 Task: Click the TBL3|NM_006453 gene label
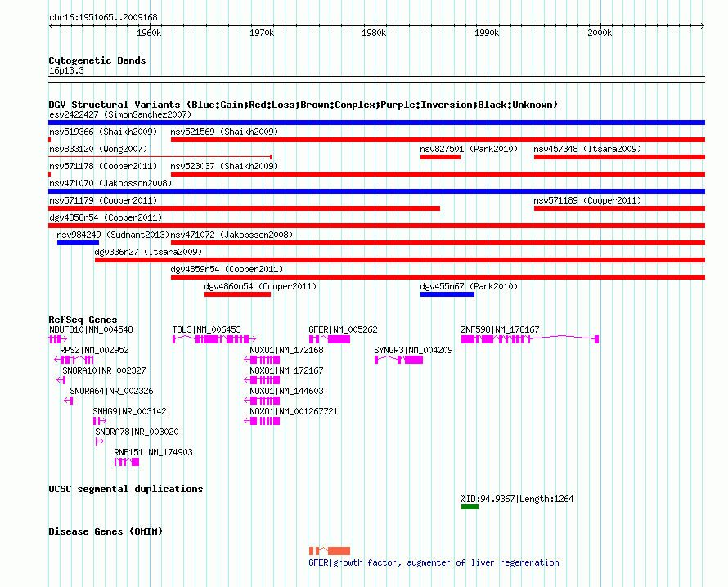tap(207, 329)
